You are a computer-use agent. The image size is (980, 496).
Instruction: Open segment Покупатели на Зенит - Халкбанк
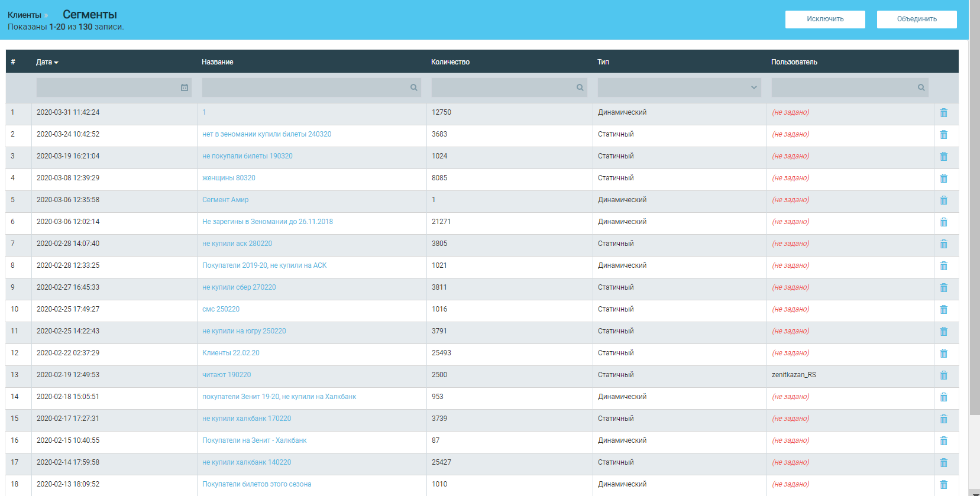pos(254,440)
